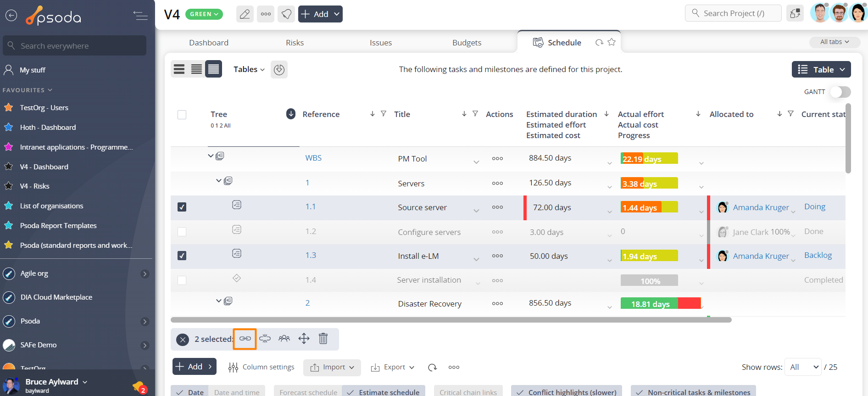Click the clock history icon beside Tables
Viewport: 868px width, 396px height.
(279, 70)
